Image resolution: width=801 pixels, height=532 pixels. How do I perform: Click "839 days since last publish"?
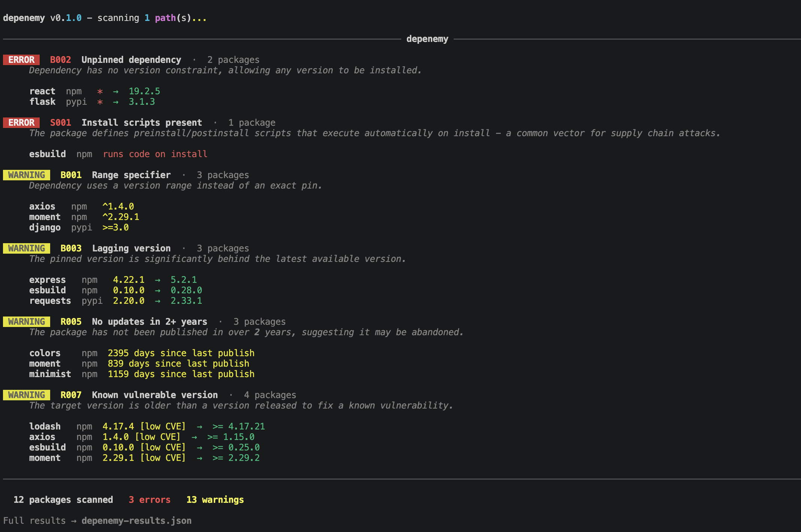click(179, 364)
